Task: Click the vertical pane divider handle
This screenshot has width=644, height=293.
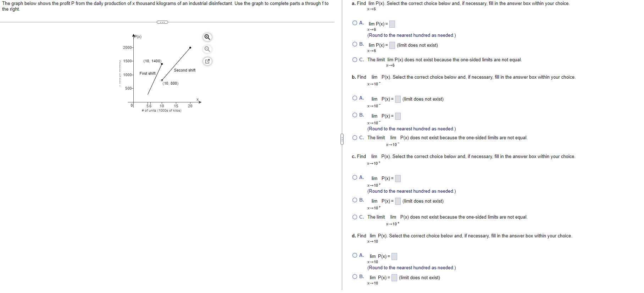Action: 342,139
